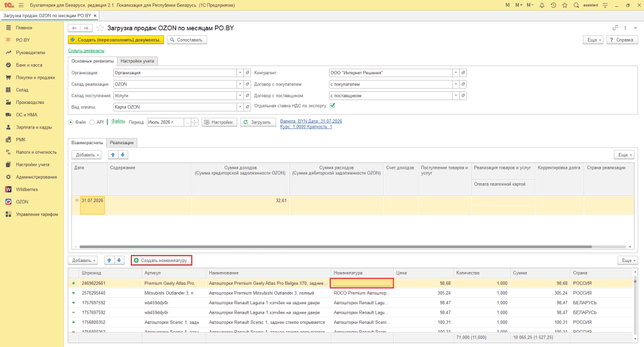644x347 pixels.
Task: Click the horizontal scrollbar of Взаиморасчеты table
Action: click(x=336, y=247)
